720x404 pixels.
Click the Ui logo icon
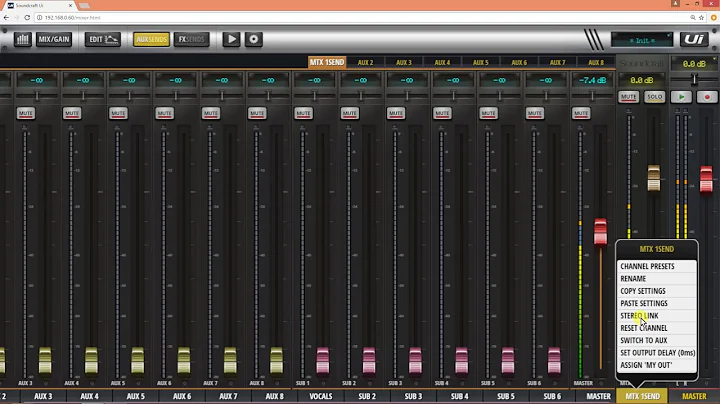[x=694, y=39]
